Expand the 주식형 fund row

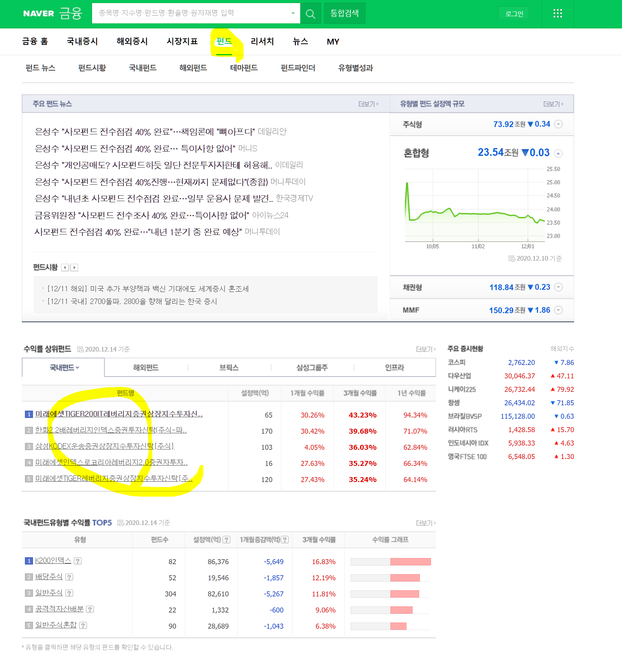(558, 124)
